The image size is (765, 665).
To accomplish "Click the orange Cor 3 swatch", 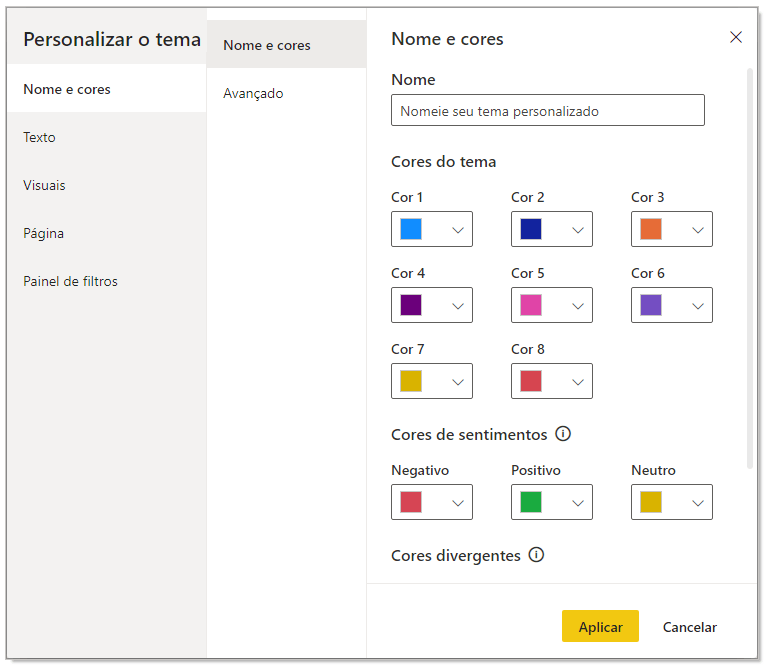I will 651,229.
